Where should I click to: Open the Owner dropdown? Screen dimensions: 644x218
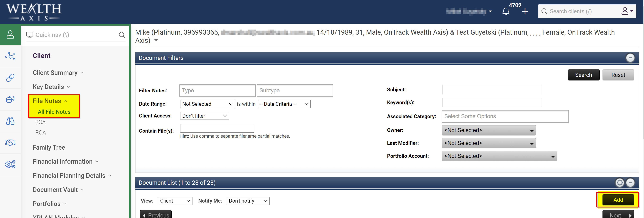[x=488, y=130]
